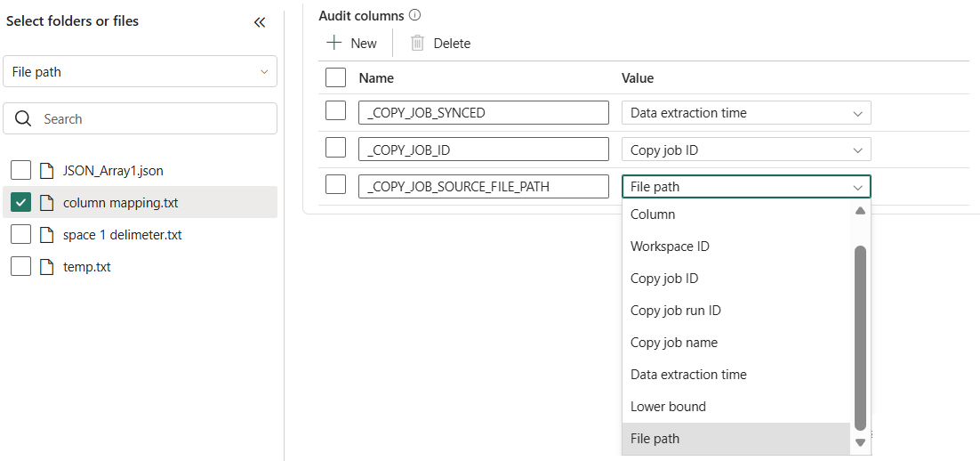Click the Value column header
980x461 pixels.
coord(638,77)
